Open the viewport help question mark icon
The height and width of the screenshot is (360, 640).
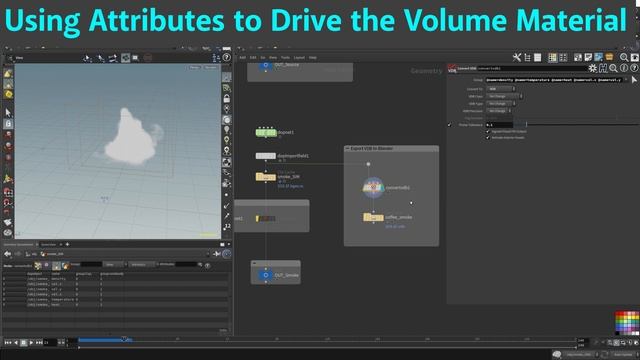coord(227,58)
